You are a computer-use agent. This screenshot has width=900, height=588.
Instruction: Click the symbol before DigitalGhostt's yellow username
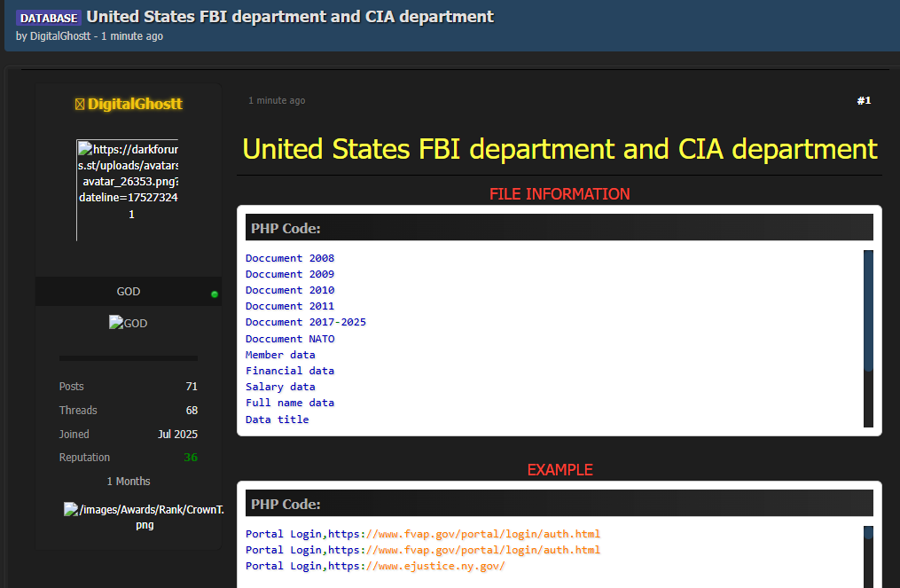coord(80,105)
